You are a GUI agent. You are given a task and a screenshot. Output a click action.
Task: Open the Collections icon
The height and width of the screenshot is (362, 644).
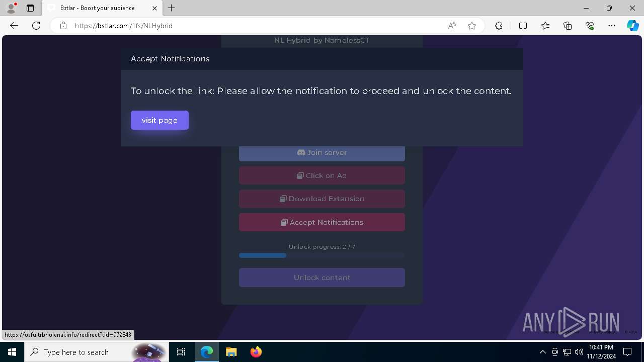click(568, 26)
